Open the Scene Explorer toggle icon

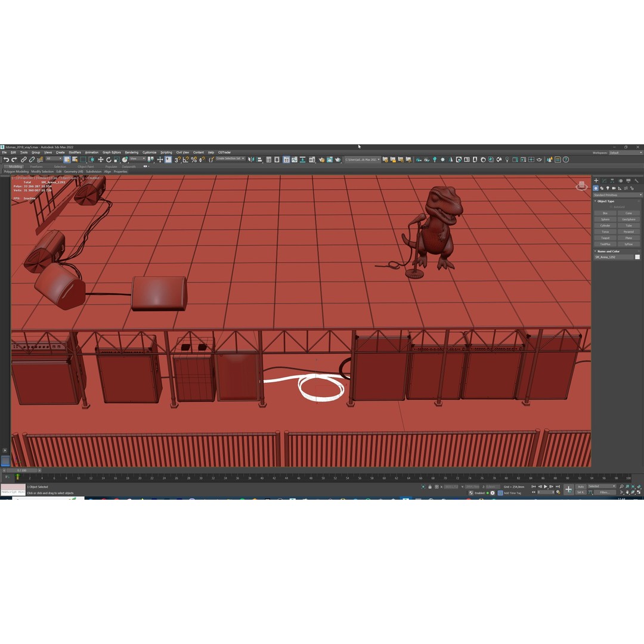[x=268, y=159]
